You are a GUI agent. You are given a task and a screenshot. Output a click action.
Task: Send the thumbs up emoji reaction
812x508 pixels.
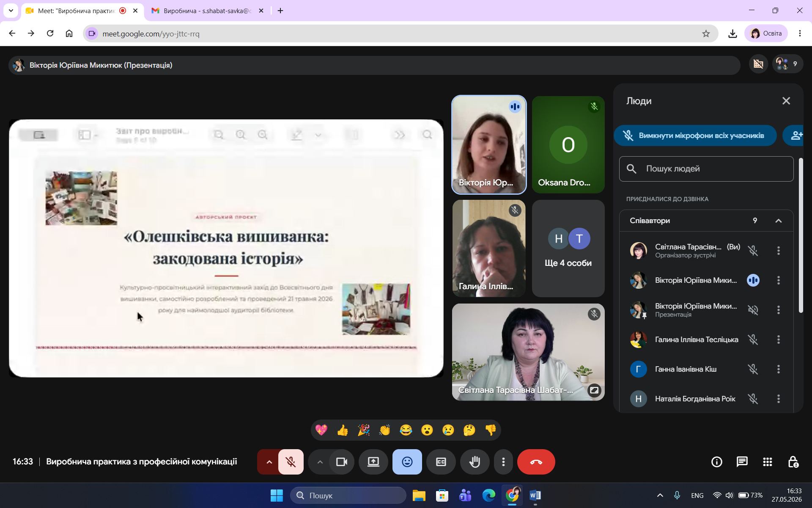343,431
